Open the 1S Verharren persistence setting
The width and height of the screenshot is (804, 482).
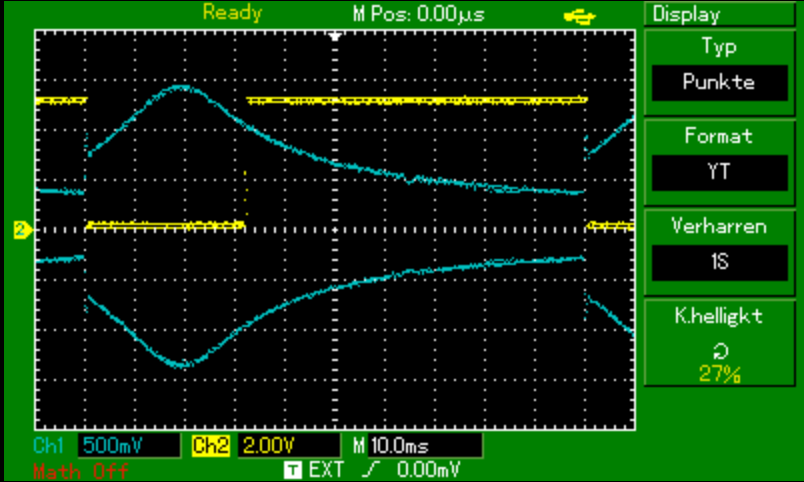[x=720, y=263]
